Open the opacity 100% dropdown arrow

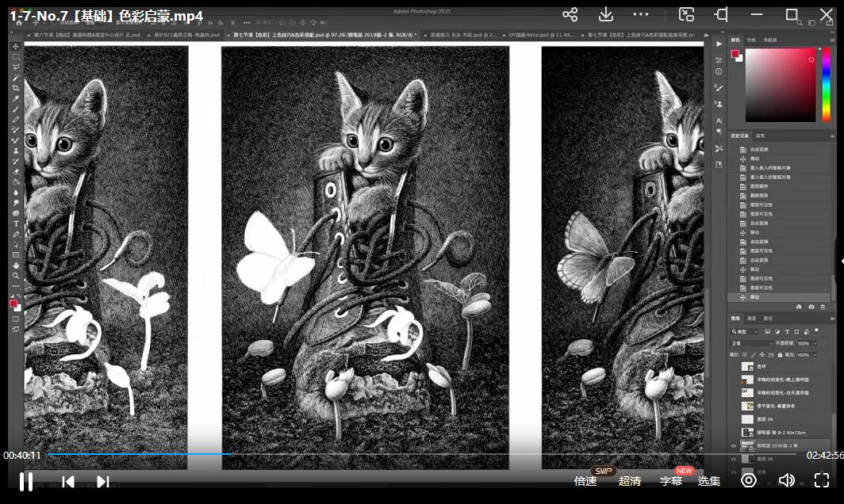pos(815,343)
